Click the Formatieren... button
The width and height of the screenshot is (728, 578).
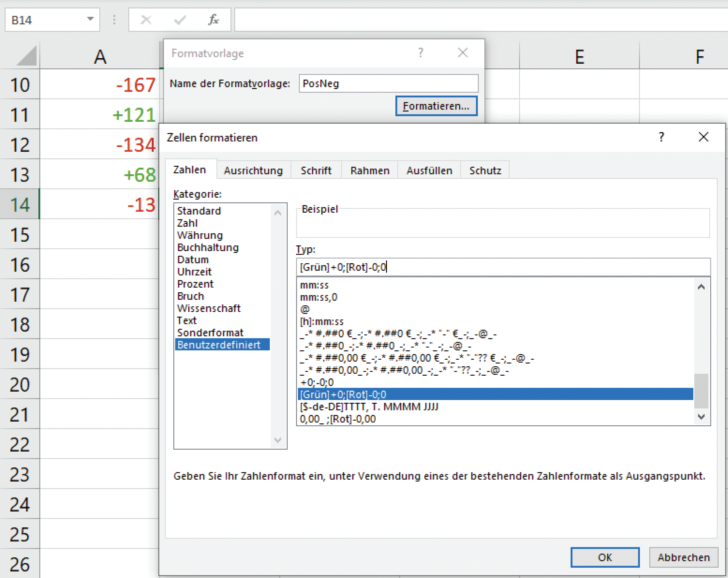(x=436, y=106)
